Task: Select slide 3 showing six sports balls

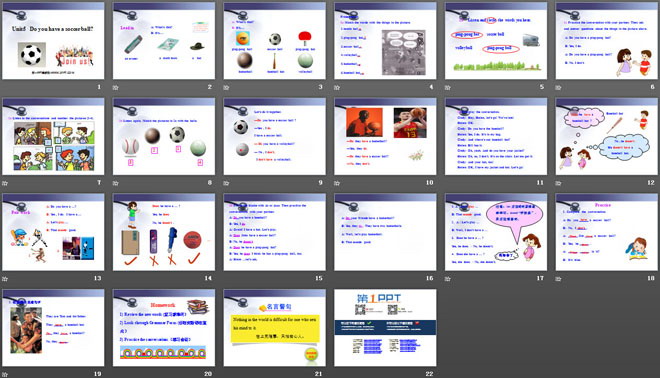Action: click(274, 41)
